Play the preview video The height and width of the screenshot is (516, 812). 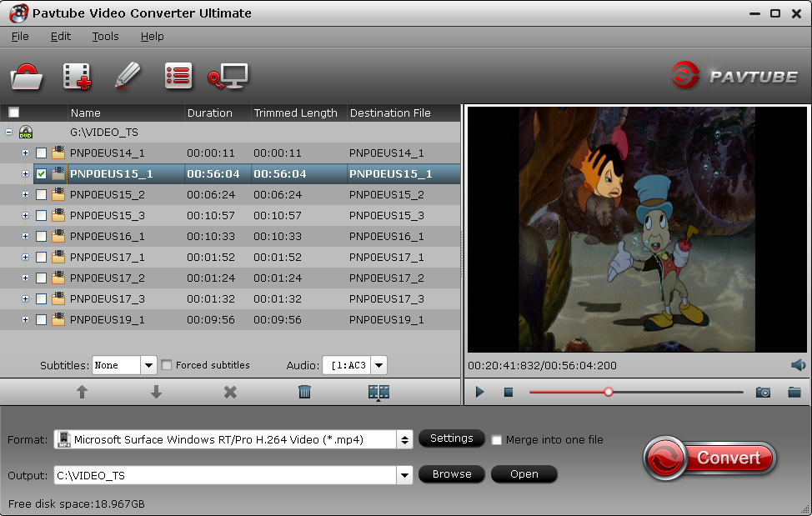(x=479, y=392)
